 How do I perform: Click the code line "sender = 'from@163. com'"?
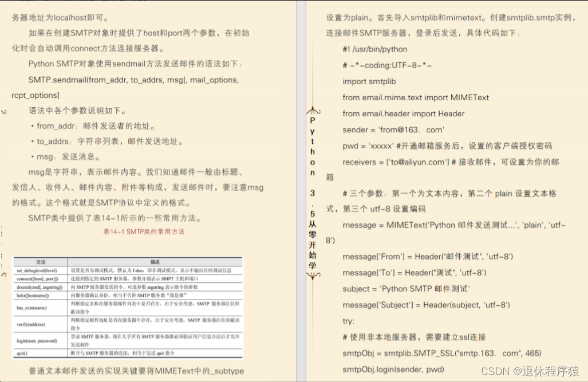click(x=393, y=130)
